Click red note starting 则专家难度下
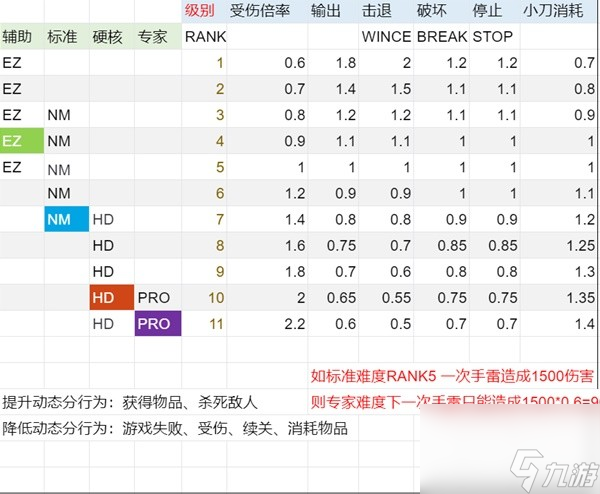Screen dimensions: 600x494 click(453, 401)
